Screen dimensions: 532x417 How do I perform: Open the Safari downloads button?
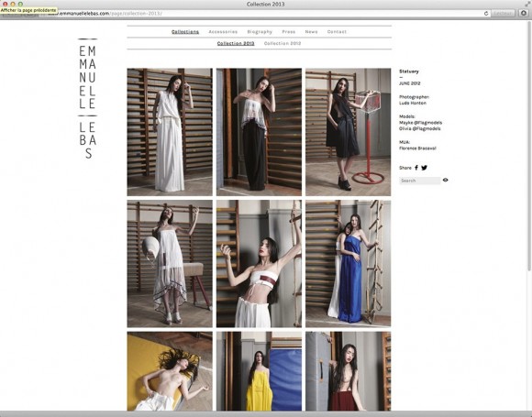coord(524,13)
